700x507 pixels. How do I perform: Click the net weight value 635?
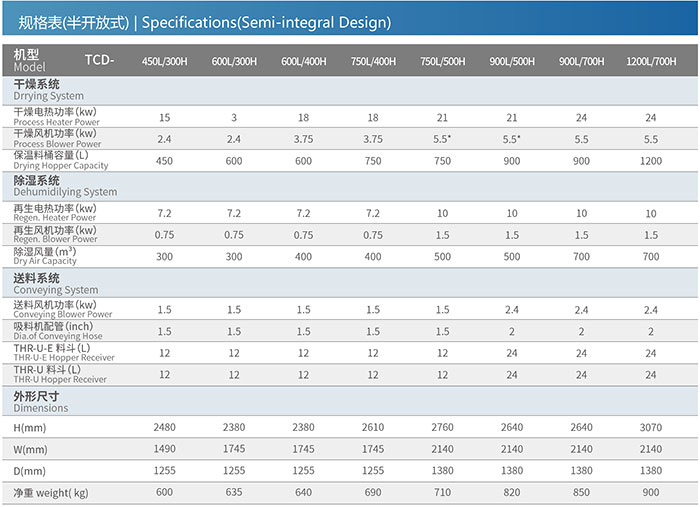click(x=234, y=492)
